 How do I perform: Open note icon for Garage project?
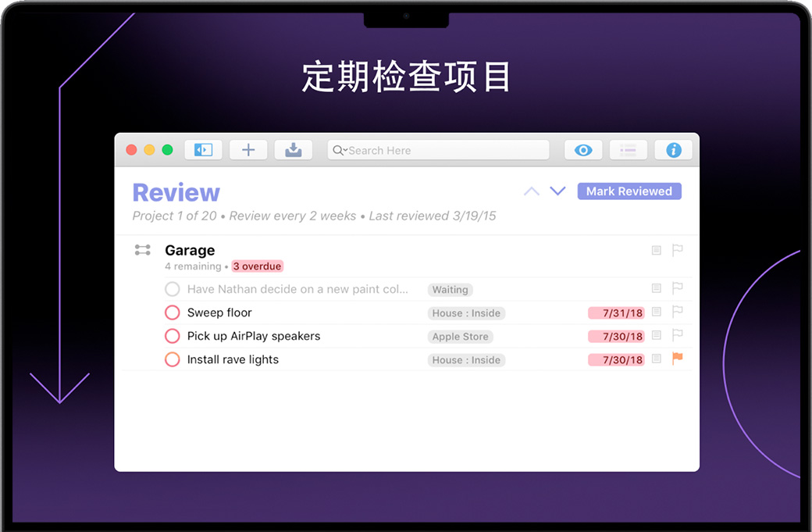657,250
